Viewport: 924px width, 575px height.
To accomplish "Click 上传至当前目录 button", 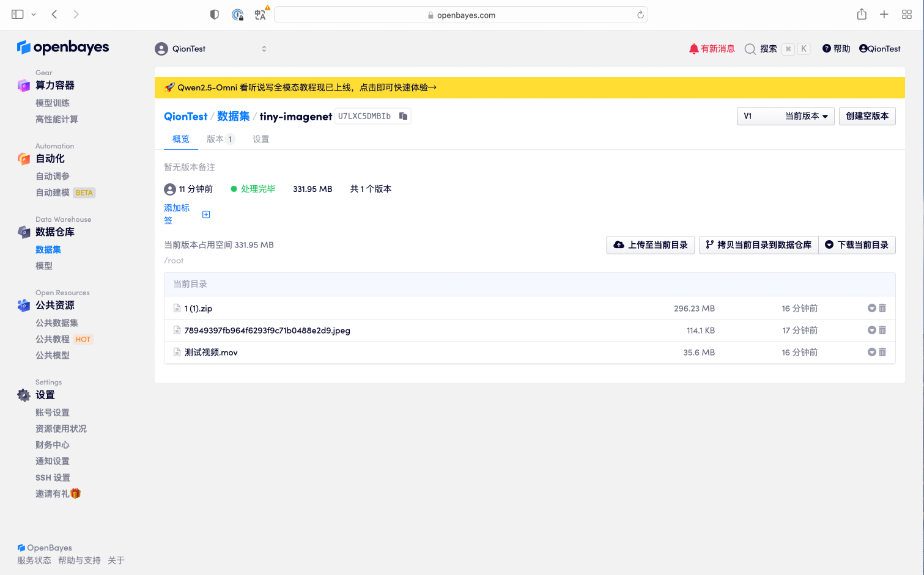I will [651, 245].
